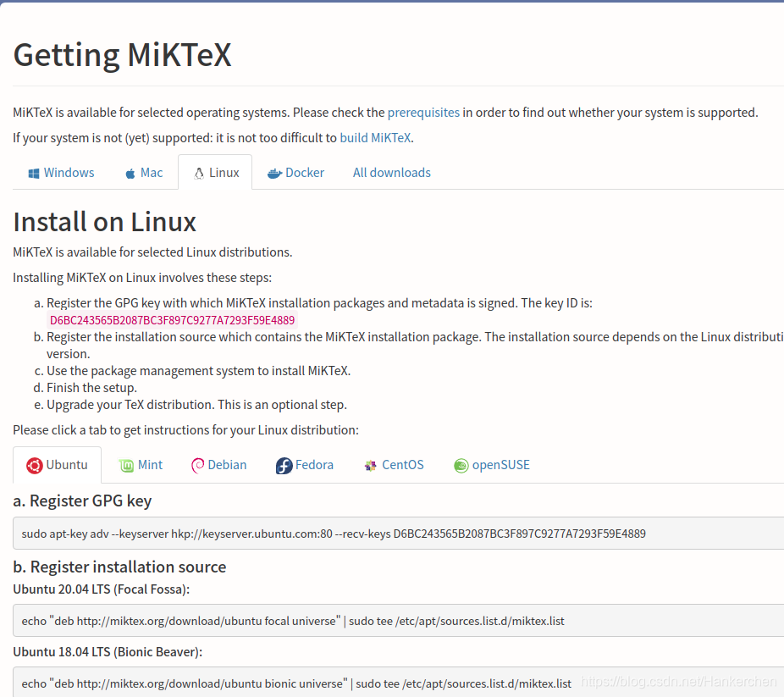Click the 'a. Register GPG key' heading
Image resolution: width=784 pixels, height=697 pixels.
(x=82, y=501)
